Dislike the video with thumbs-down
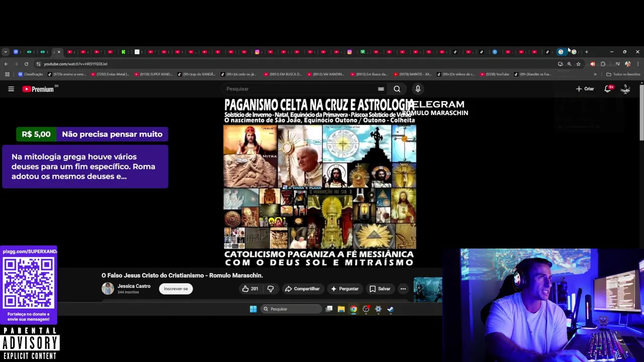Image resolution: width=644 pixels, height=362 pixels. pyautogui.click(x=271, y=289)
